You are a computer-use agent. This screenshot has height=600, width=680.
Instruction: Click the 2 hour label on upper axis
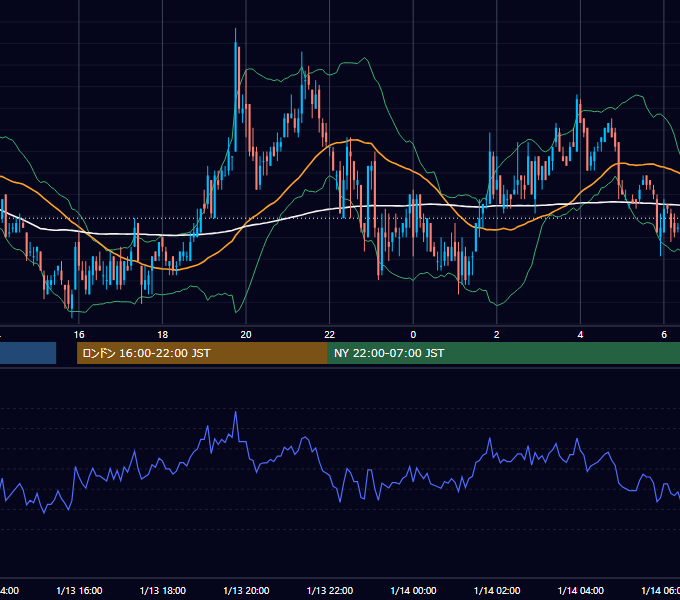[x=497, y=335]
